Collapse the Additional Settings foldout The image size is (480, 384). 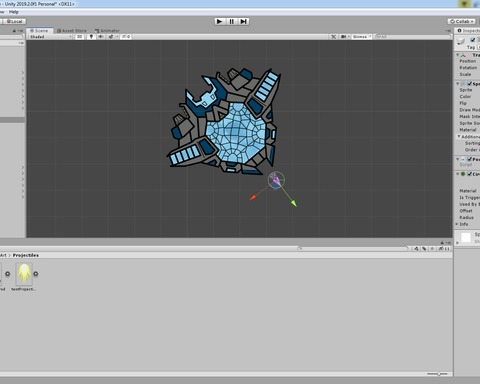(x=459, y=137)
